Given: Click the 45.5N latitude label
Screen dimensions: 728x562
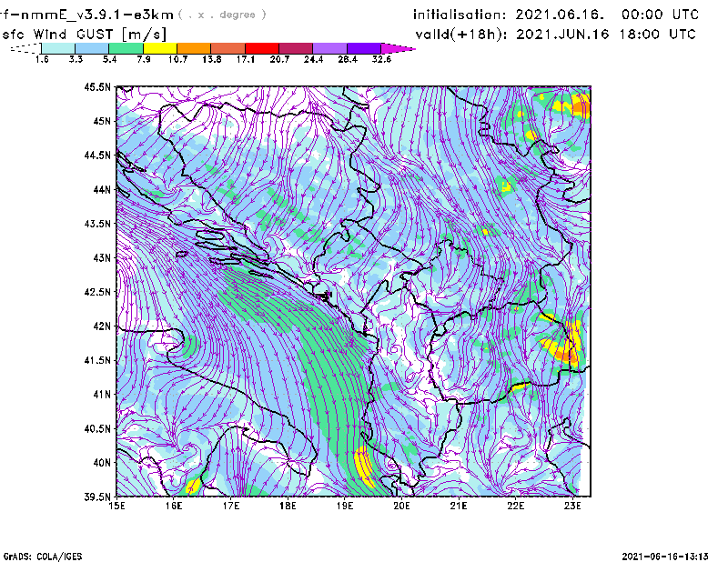Looking at the screenshot, I should click(x=97, y=86).
